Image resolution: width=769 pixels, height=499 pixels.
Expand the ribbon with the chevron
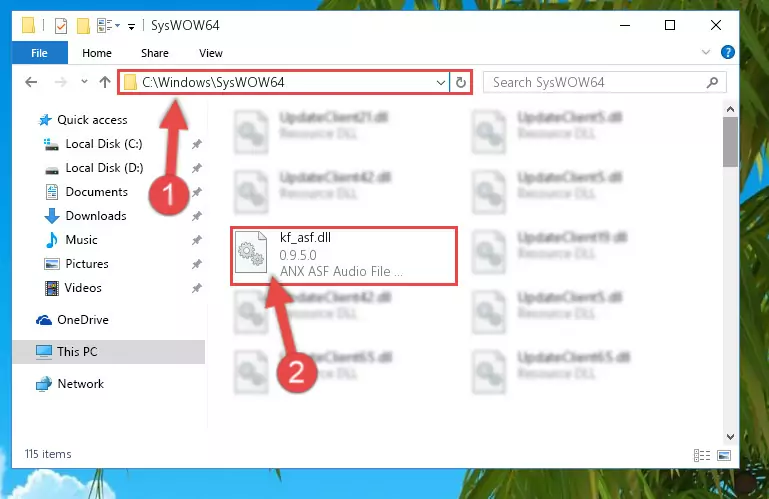(706, 52)
